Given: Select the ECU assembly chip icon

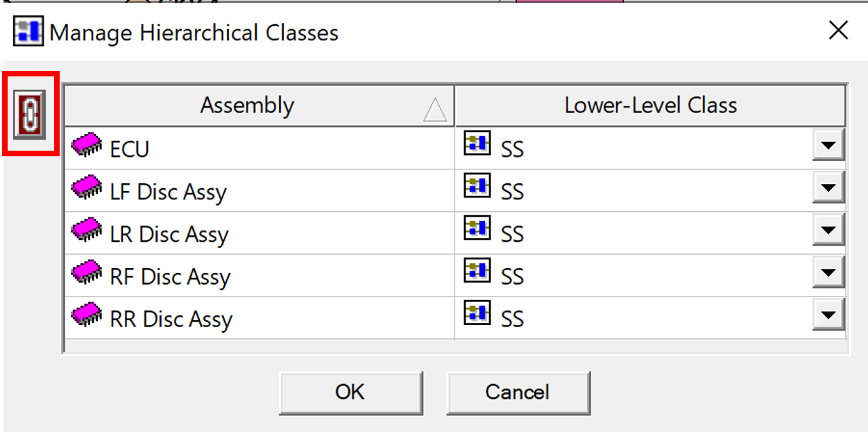Looking at the screenshot, I should click(x=87, y=145).
